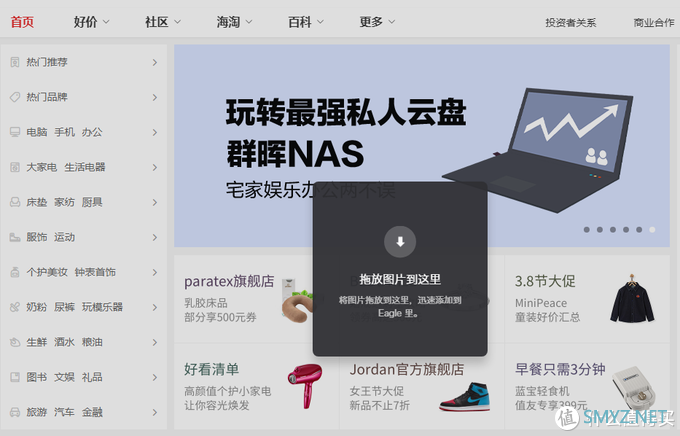Click the 生活电器 category link
Viewport: 680px width, 436px height.
[85, 167]
